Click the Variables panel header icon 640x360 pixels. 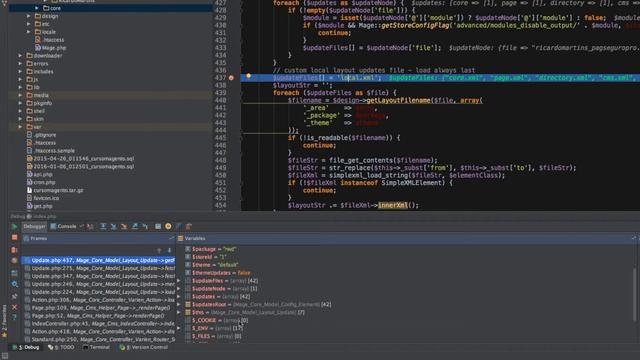pyautogui.click(x=180, y=238)
